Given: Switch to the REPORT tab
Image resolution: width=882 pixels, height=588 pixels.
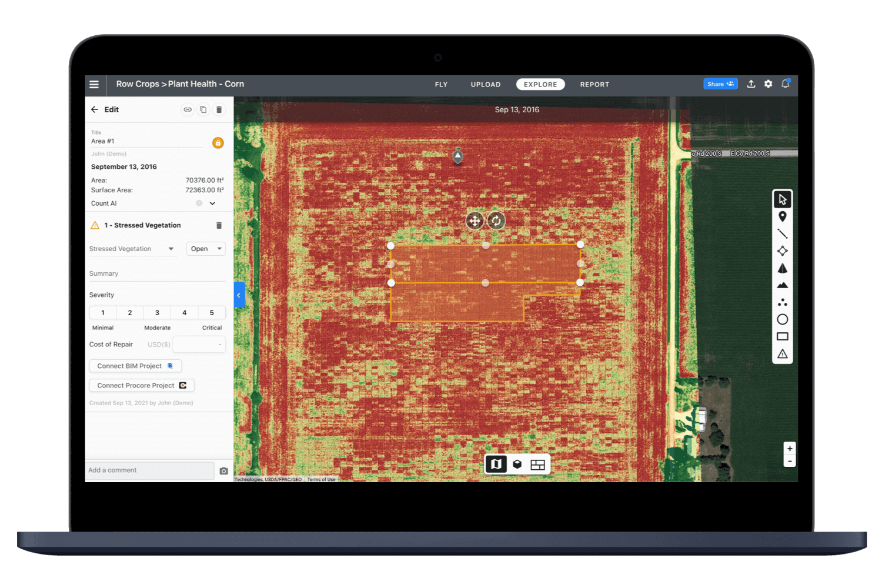Looking at the screenshot, I should point(594,84).
